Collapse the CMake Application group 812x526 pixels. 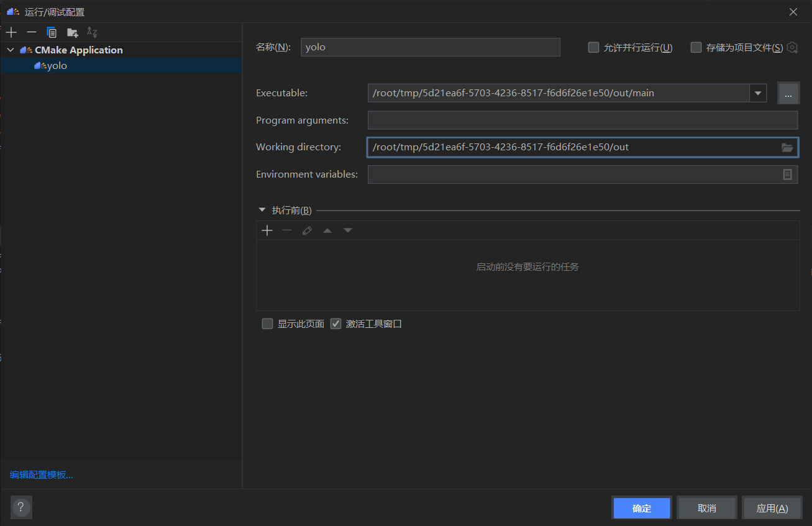coord(11,50)
